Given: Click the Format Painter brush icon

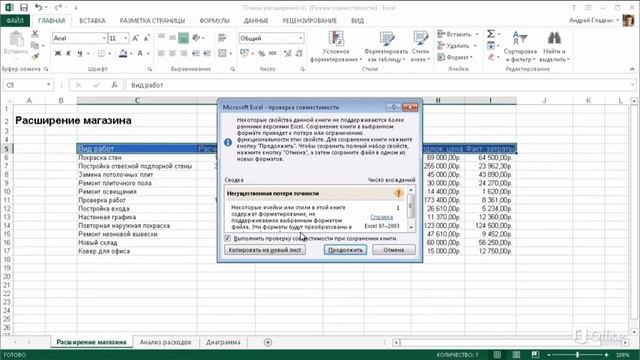Looking at the screenshot, I should coord(35,56).
